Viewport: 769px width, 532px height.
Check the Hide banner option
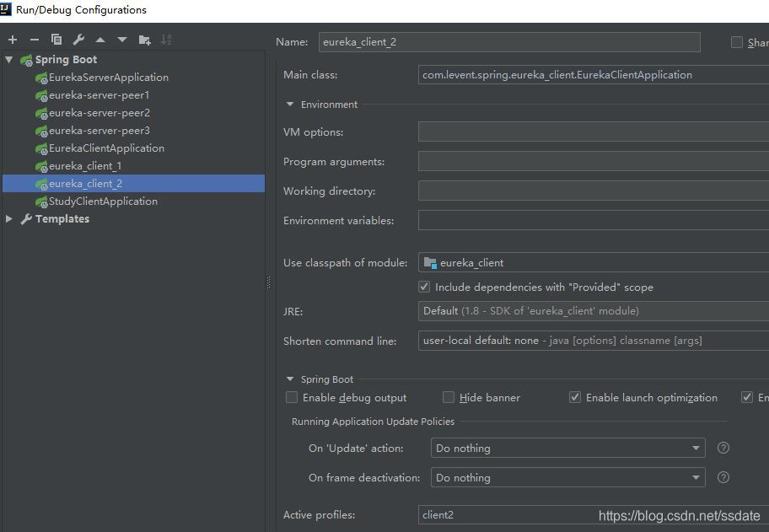(x=449, y=397)
